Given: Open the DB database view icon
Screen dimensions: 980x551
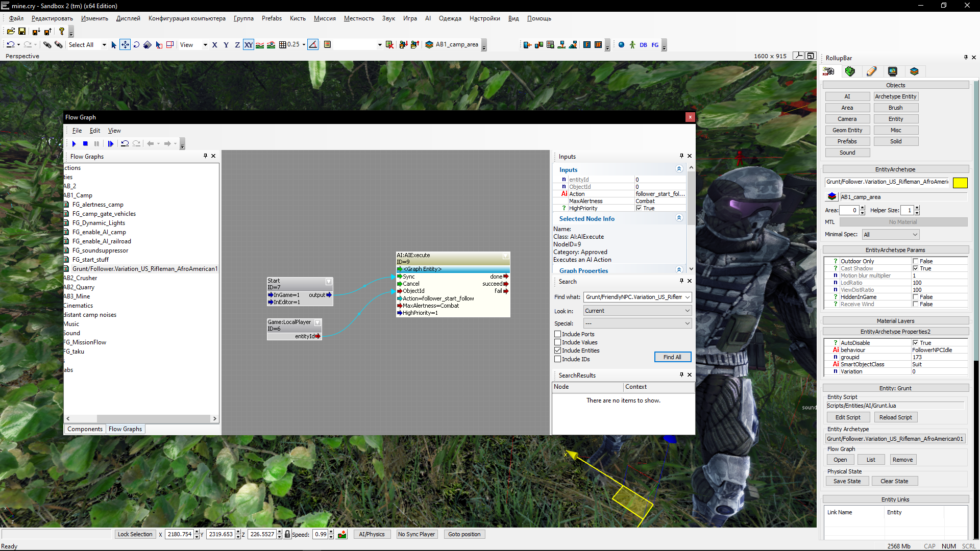Looking at the screenshot, I should 643,45.
